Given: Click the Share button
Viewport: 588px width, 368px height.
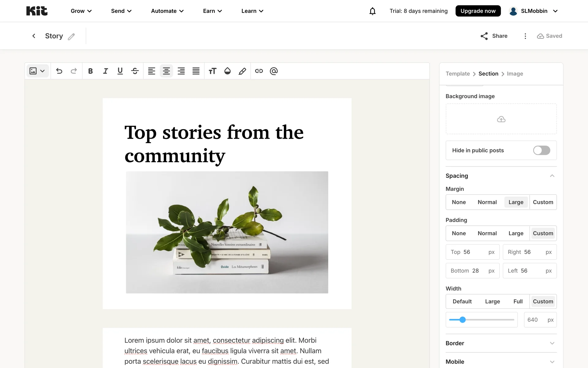Looking at the screenshot, I should [494, 36].
